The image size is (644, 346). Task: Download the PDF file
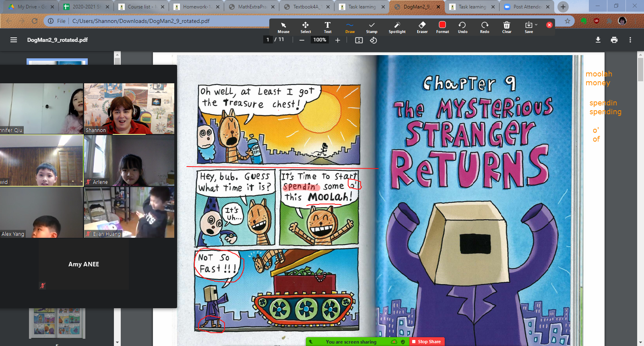pos(598,40)
